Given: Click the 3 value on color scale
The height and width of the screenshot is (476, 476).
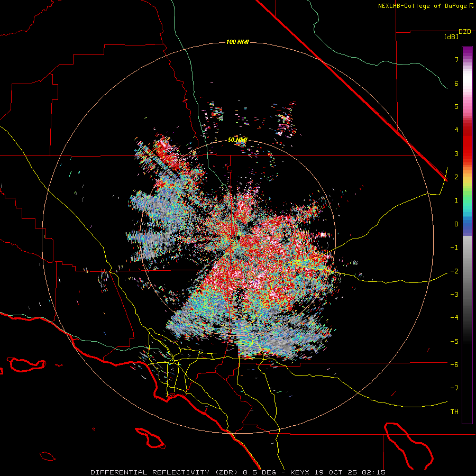Looking at the screenshot, I should (x=456, y=153).
